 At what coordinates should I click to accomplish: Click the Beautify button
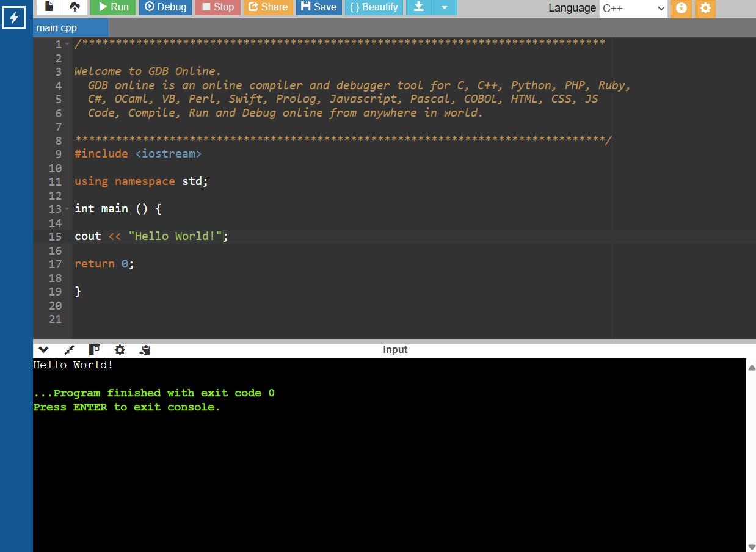374,7
